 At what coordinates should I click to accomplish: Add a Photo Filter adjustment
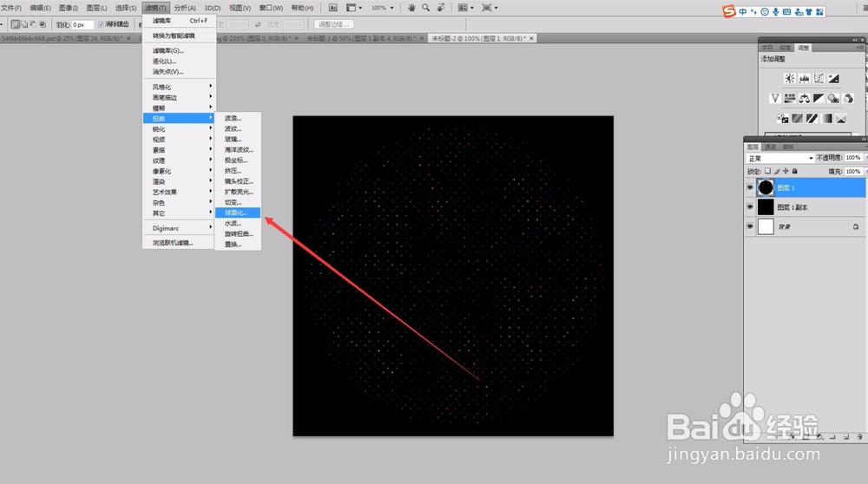[x=833, y=99]
